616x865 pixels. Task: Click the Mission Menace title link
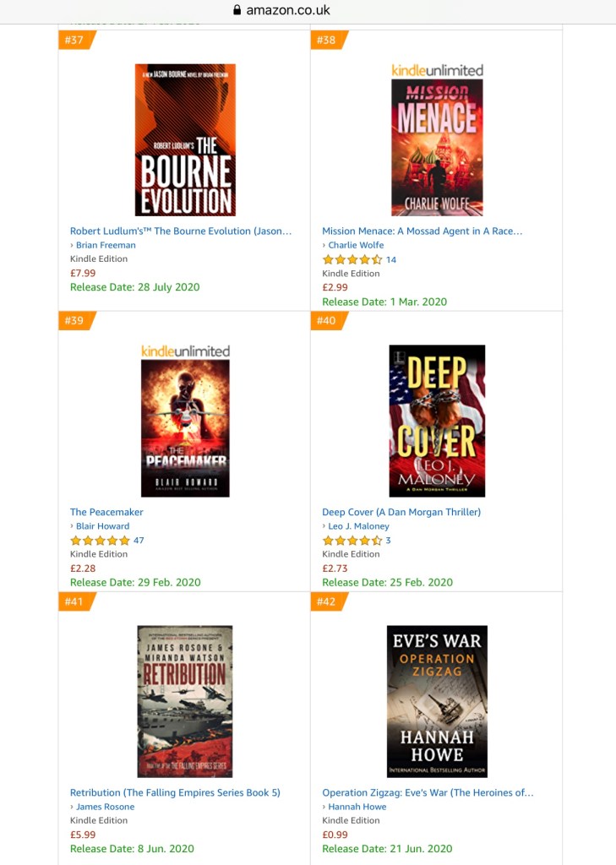pos(422,231)
